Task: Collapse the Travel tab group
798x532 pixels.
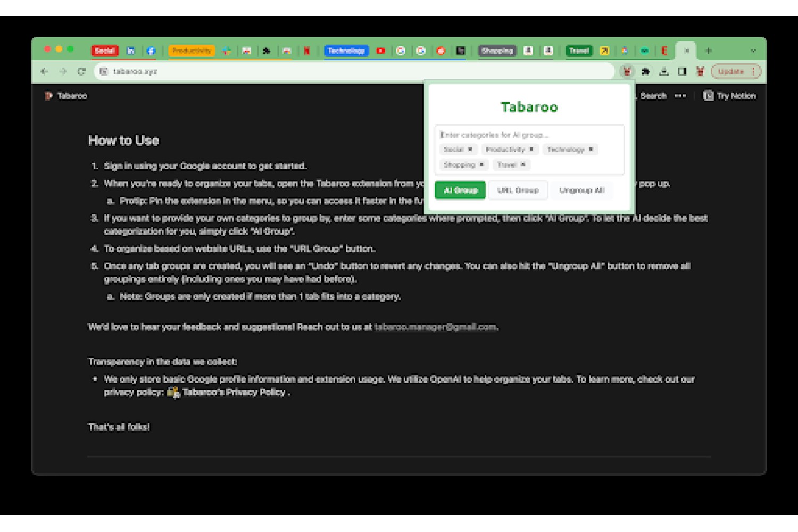Action: point(579,51)
